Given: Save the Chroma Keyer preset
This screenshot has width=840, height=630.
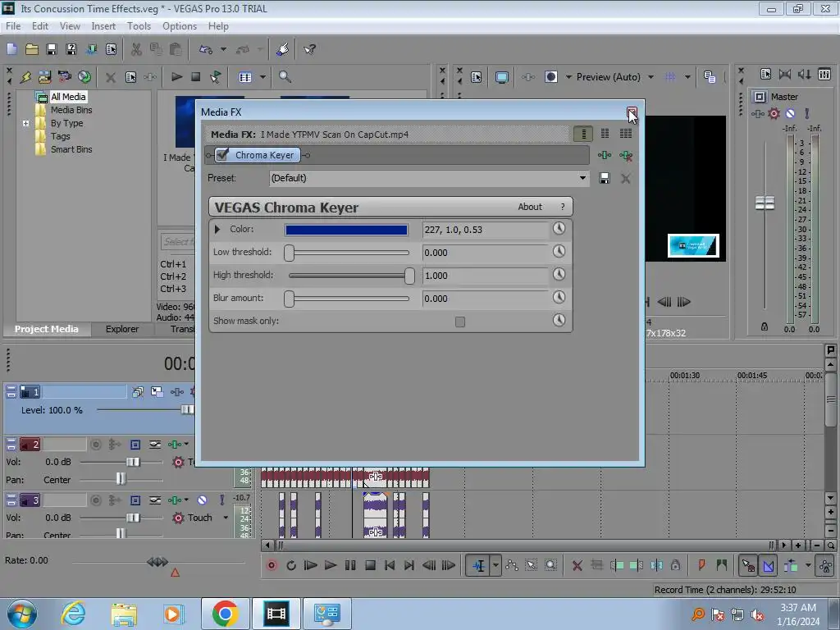Looking at the screenshot, I should (x=605, y=178).
